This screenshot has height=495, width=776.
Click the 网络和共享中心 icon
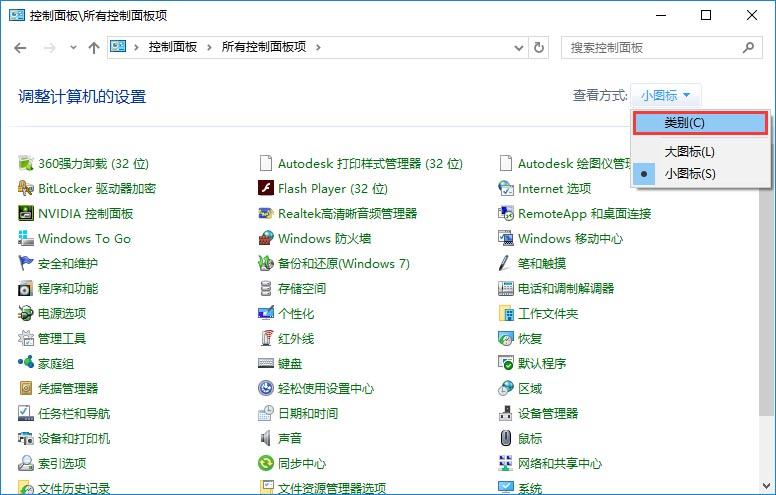click(x=505, y=463)
